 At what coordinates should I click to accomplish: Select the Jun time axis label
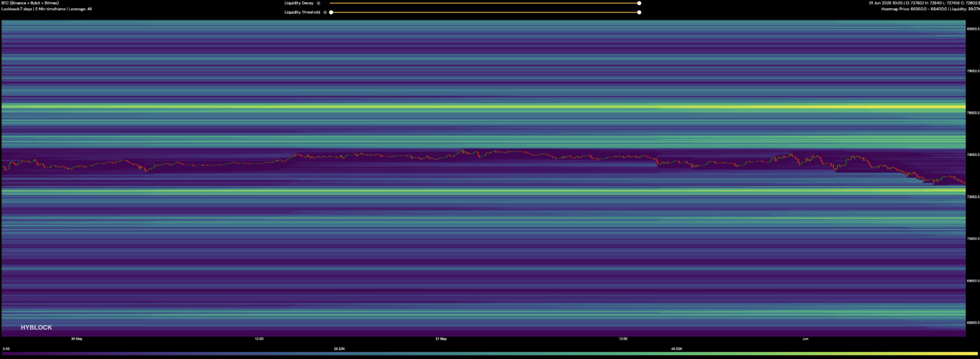click(805, 339)
